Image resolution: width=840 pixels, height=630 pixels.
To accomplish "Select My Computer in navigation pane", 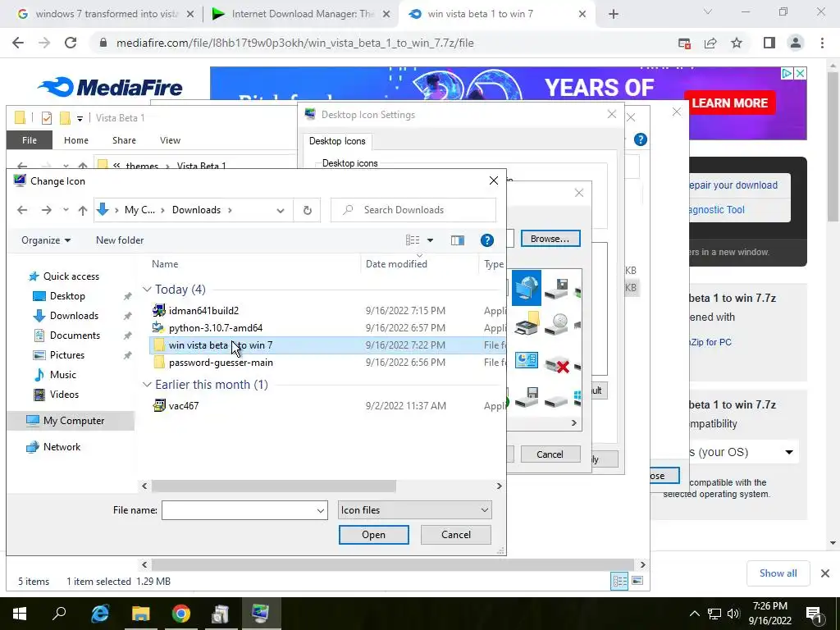I will point(71,421).
